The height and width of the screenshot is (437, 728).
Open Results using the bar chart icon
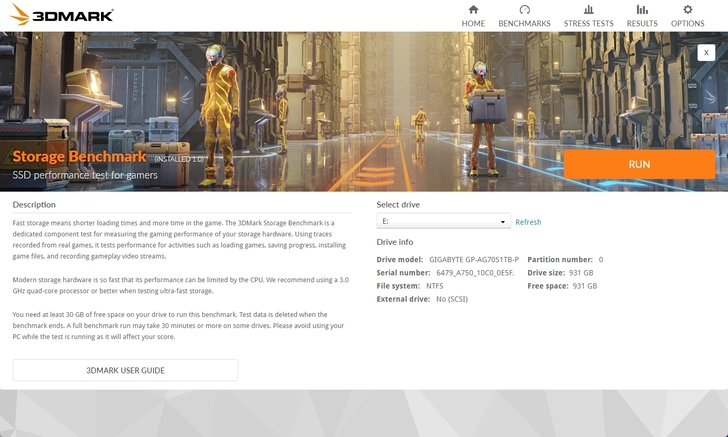[642, 10]
